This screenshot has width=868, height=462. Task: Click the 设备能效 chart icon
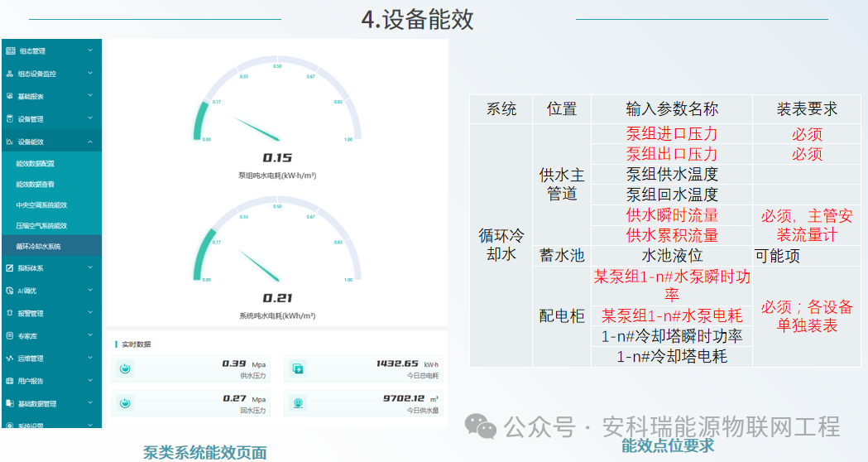pyautogui.click(x=9, y=142)
